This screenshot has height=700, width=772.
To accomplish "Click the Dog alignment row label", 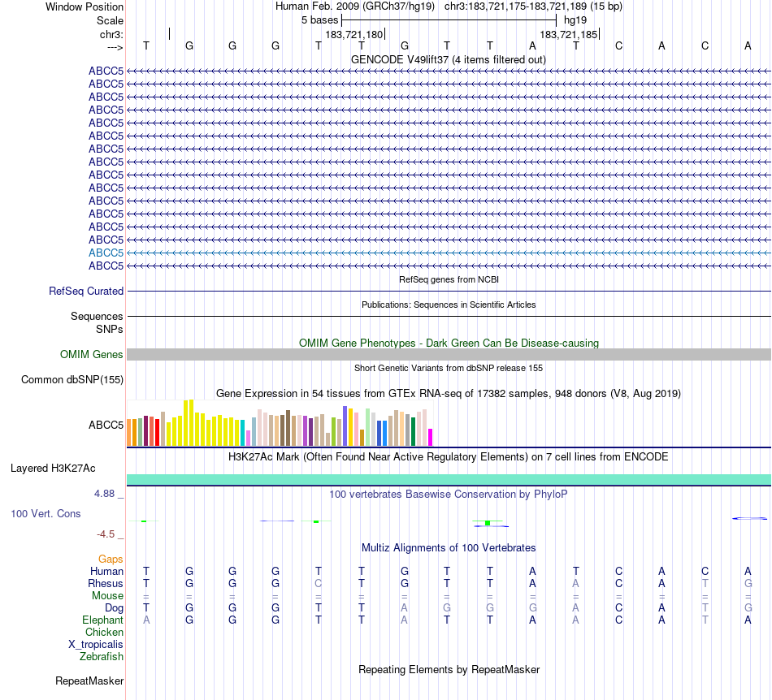I will click(x=115, y=608).
